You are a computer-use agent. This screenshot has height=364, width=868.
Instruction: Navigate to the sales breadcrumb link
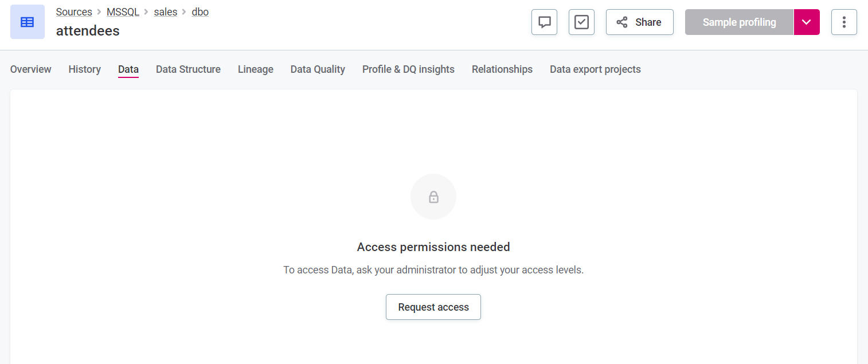[x=165, y=12]
